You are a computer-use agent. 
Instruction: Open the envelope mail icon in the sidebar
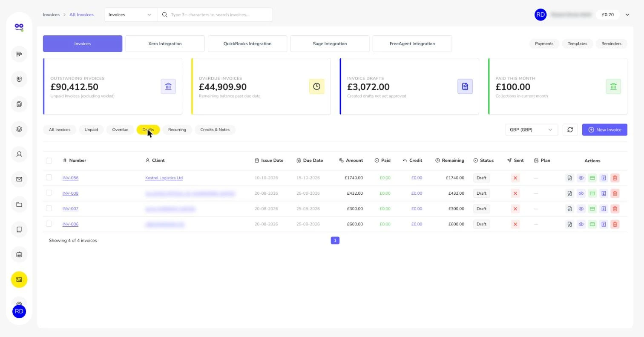19,179
